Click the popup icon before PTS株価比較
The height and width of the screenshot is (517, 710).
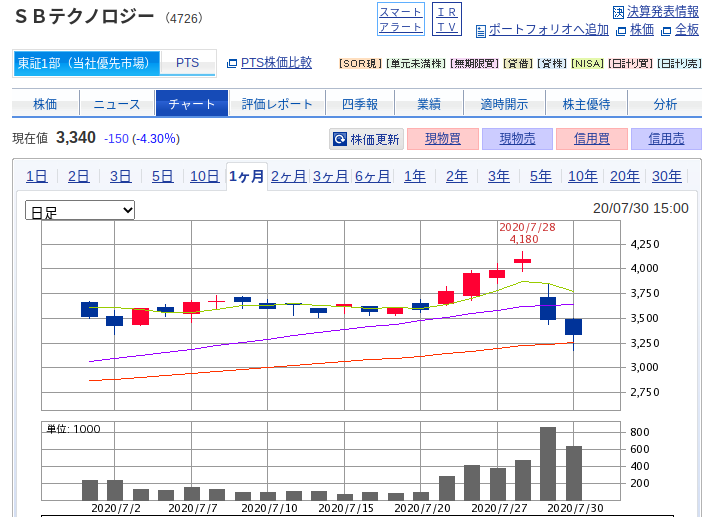click(x=231, y=63)
